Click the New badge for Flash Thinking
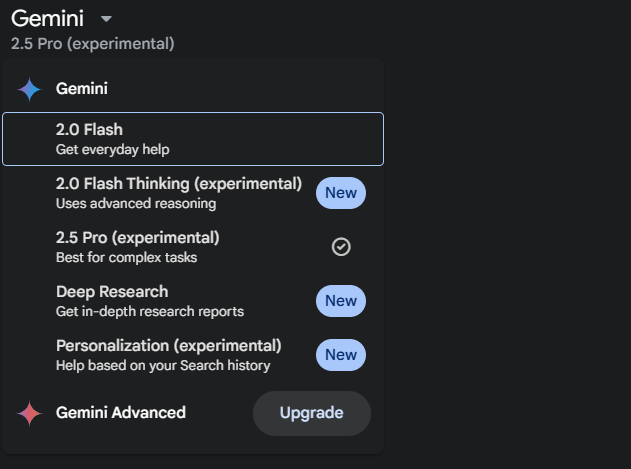 click(341, 193)
